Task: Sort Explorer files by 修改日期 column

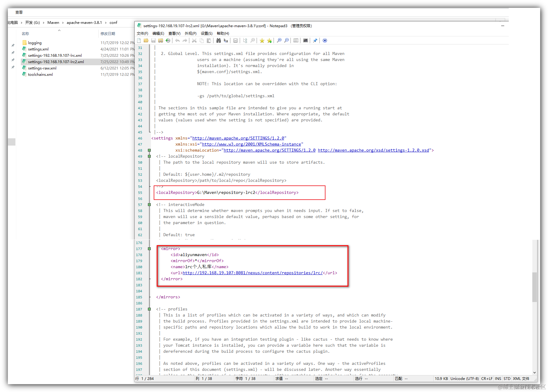Action: pyautogui.click(x=108, y=34)
